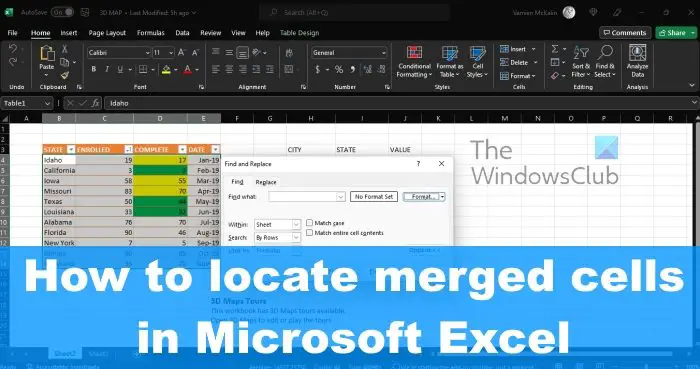Click the yellow fill color swatch

(x=166, y=70)
